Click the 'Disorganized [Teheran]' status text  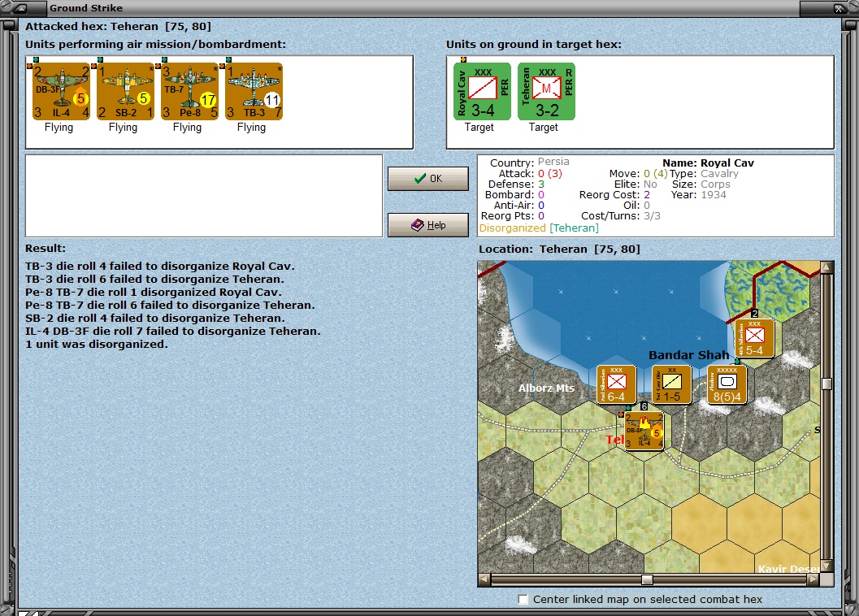click(539, 228)
